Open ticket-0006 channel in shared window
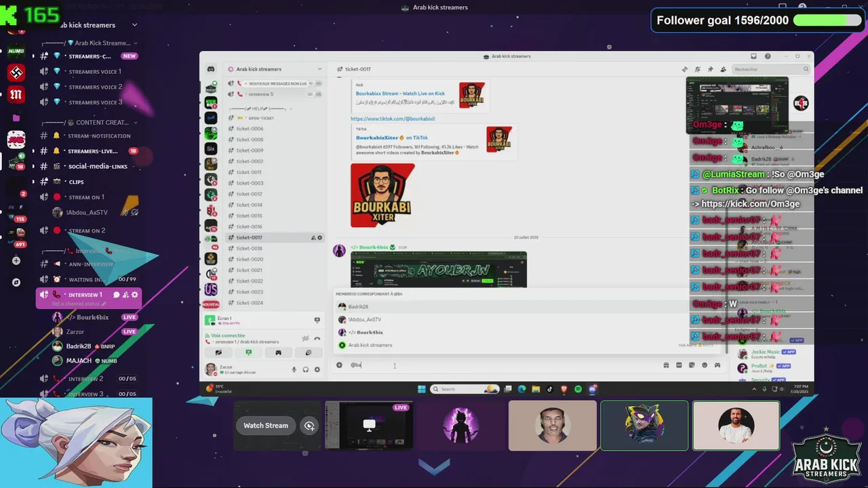The width and height of the screenshot is (868, 488). (250, 129)
